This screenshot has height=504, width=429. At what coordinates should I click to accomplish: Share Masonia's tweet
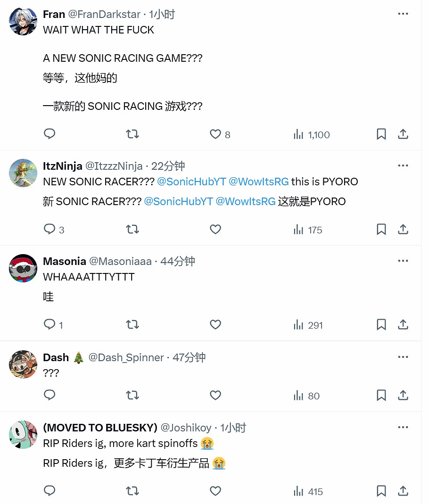pyautogui.click(x=403, y=325)
